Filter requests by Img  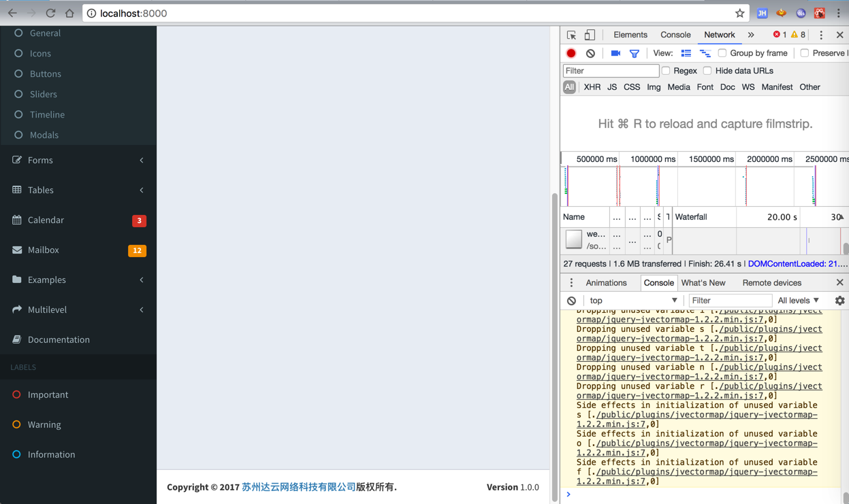[654, 87]
